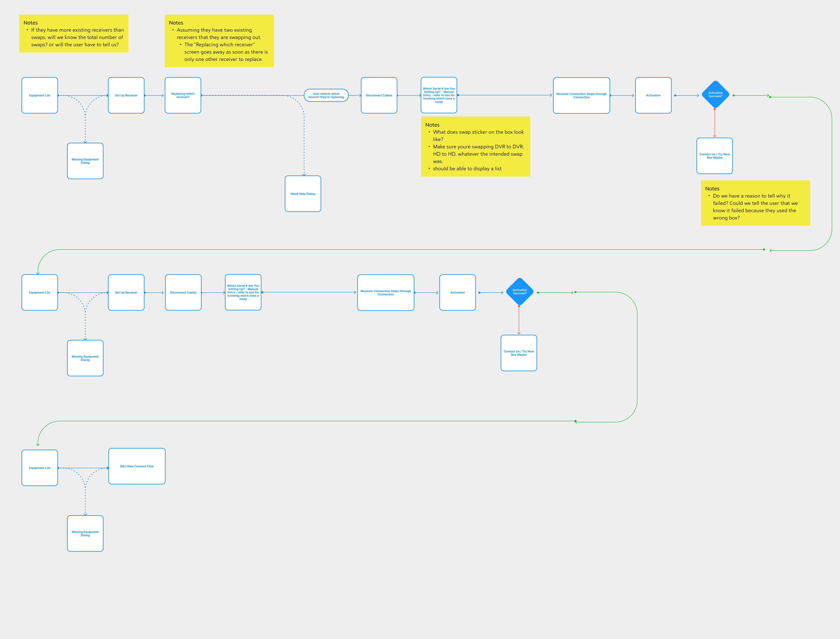Select the top-left Equipment List node
The height and width of the screenshot is (639, 840).
tap(40, 95)
